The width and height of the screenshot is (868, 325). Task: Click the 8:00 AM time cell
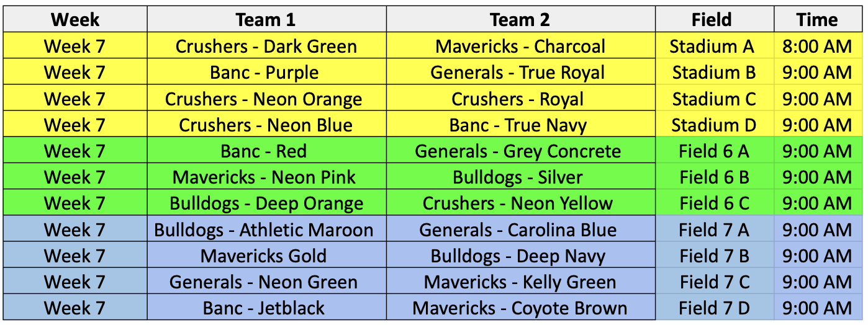coord(817,47)
